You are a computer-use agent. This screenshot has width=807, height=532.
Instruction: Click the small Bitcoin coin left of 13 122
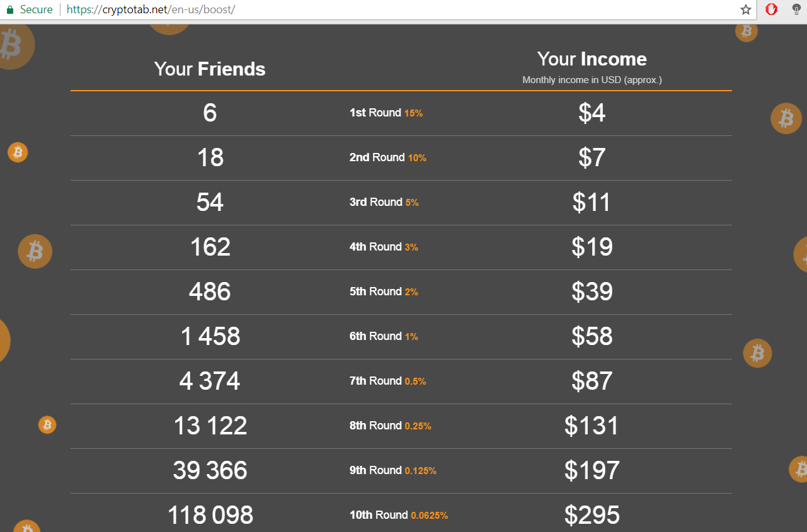pyautogui.click(x=47, y=425)
